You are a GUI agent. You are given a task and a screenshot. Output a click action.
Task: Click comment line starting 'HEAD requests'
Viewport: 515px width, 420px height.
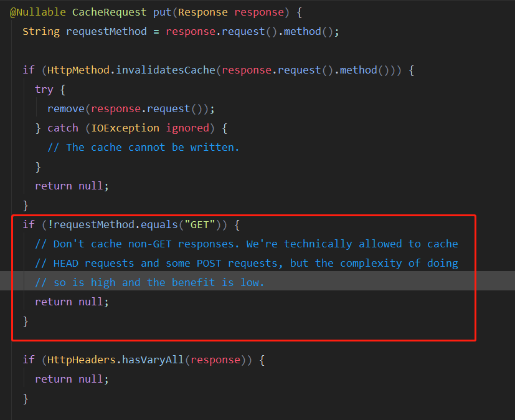[247, 264]
